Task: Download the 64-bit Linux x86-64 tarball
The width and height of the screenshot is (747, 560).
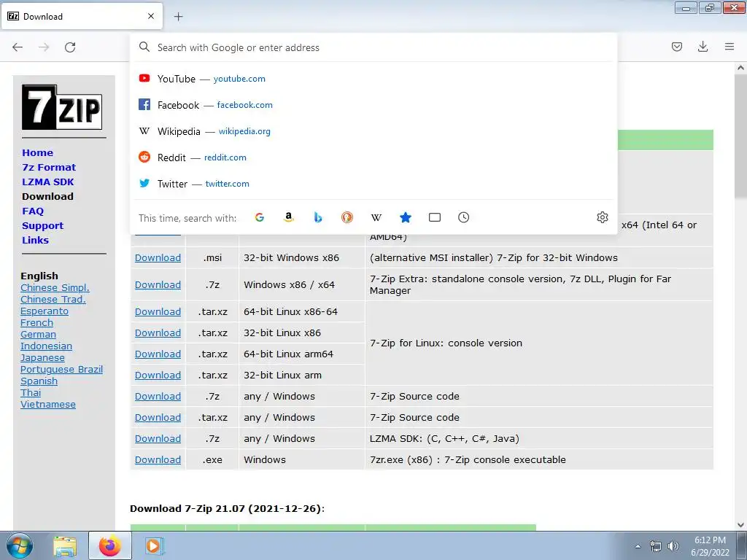Action: (158, 312)
